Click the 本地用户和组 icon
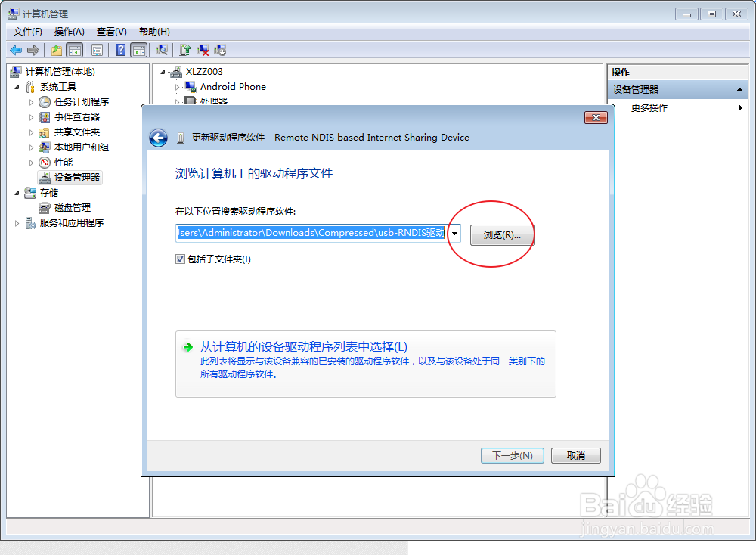Viewport: 756px width, 555px height. click(x=45, y=147)
